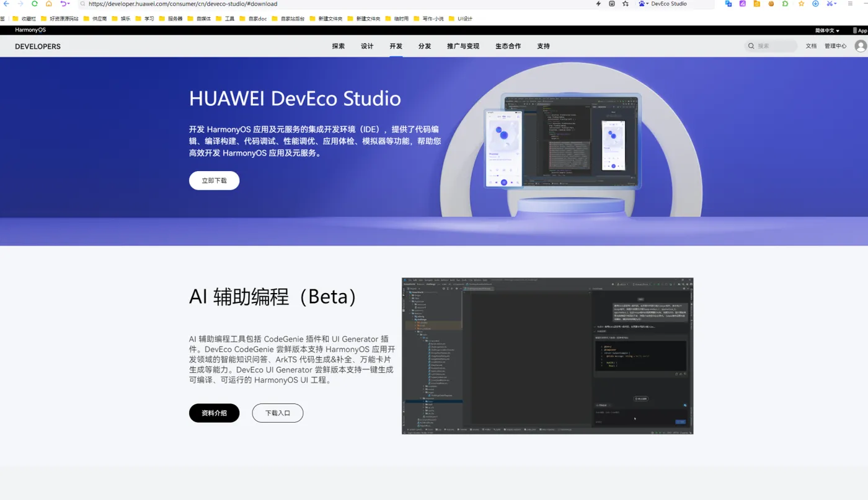Open the 自媒体 bookmark folder

point(199,19)
